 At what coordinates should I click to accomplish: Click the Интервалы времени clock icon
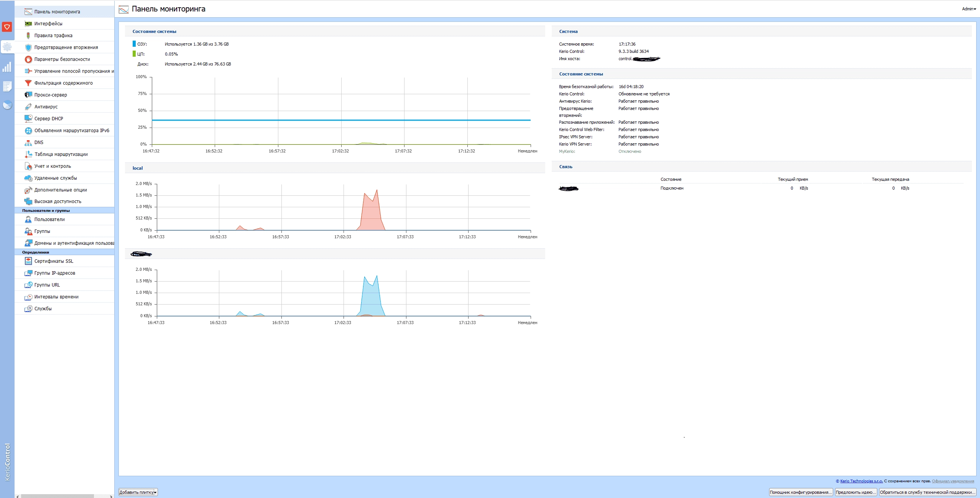28,297
